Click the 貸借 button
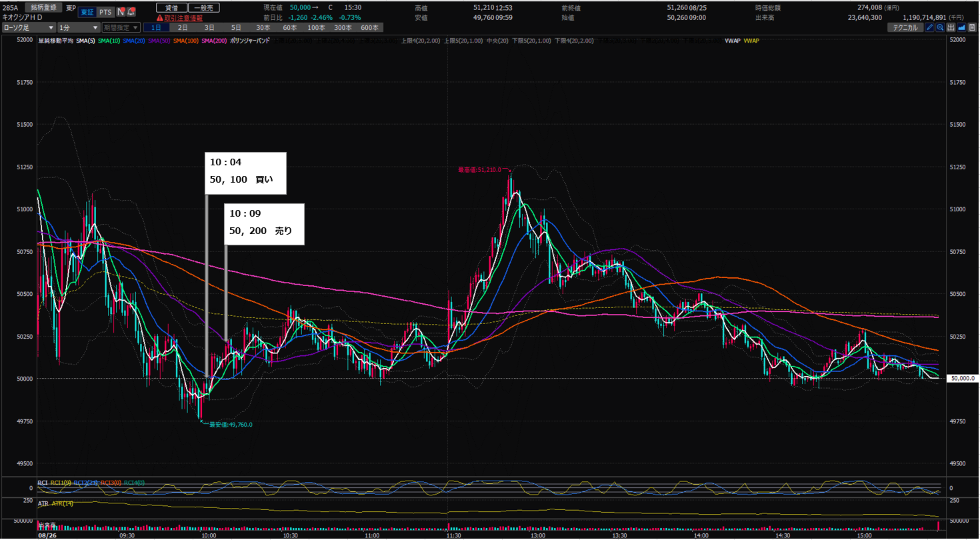The image size is (980, 540). (171, 7)
